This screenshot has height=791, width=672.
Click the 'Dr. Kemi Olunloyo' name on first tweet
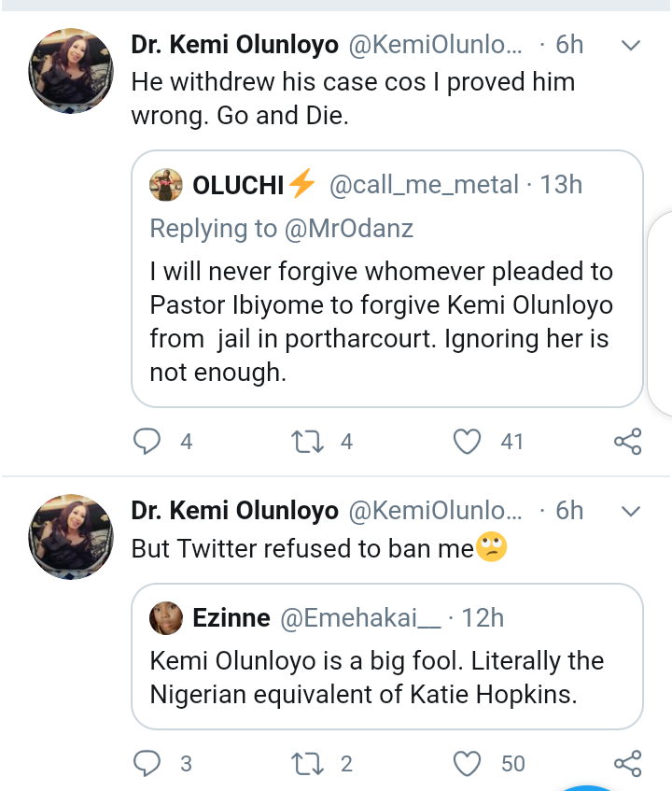(234, 44)
